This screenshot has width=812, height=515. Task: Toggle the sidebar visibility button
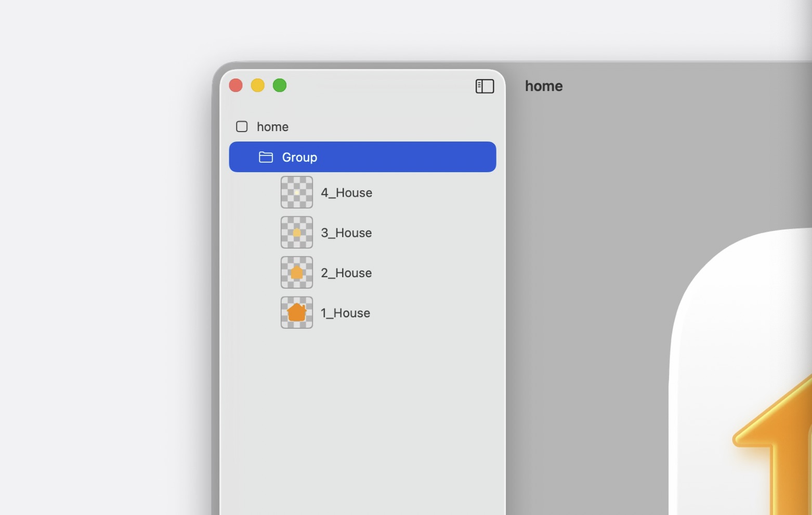(x=484, y=86)
